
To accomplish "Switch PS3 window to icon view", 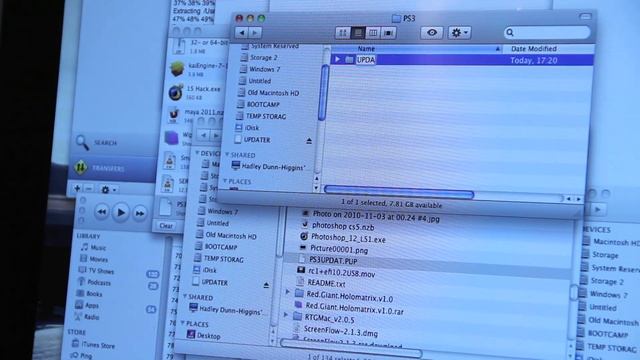I will tap(342, 33).
